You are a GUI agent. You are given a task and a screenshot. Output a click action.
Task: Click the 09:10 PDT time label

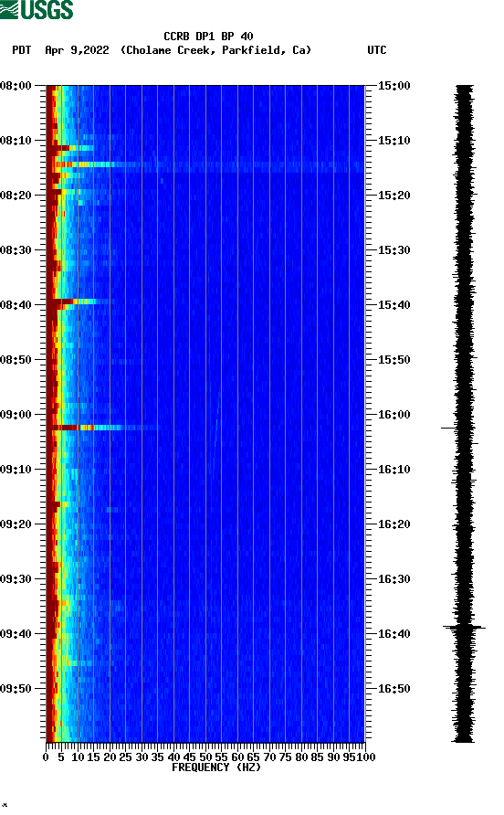click(16, 470)
